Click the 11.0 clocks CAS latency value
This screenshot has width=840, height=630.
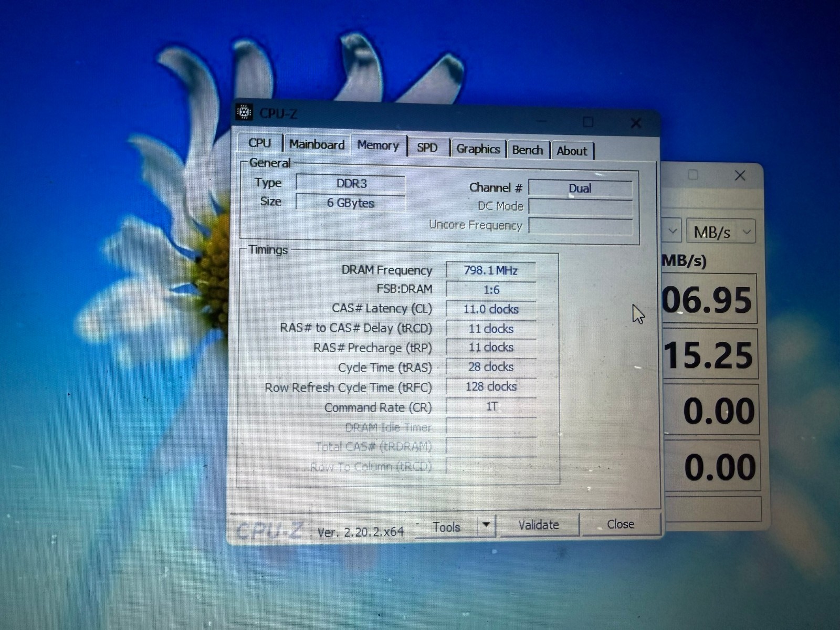coord(491,309)
